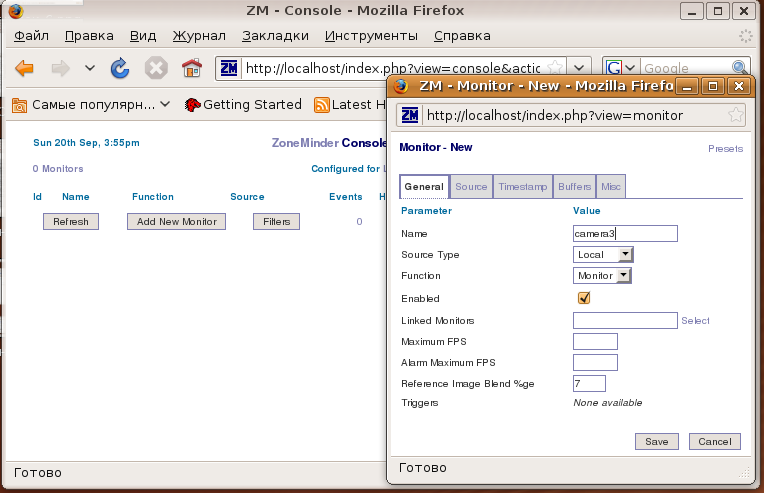Expand the Самые популярные bookmarks folder
This screenshot has height=493, width=764.
[x=91, y=104]
